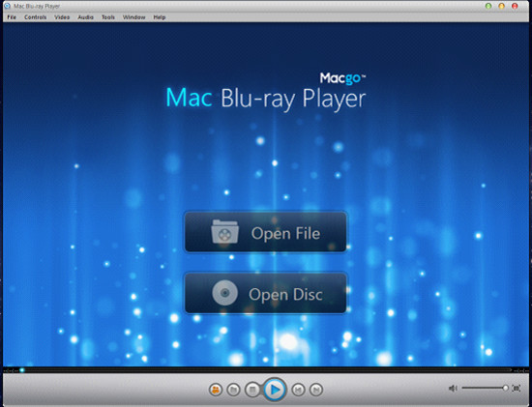Viewport: 532px width, 407px height.
Task: Expand the Audio menu
Action: (85, 17)
